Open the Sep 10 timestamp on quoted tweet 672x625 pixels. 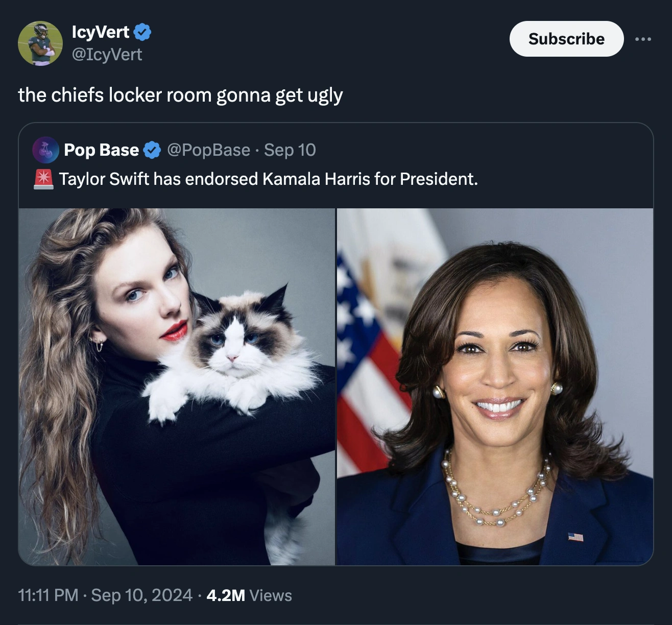click(289, 150)
